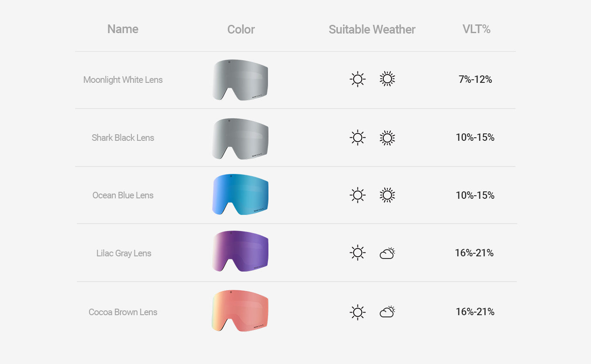Select the Ocean Blue lens swatch
591x364 pixels.
pyautogui.click(x=241, y=195)
